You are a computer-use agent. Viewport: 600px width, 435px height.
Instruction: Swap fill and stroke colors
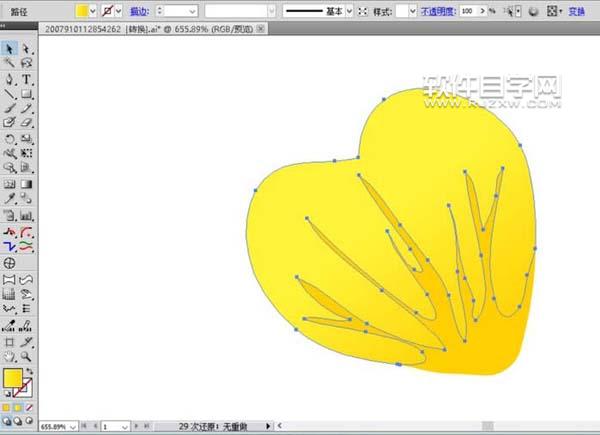coord(29,371)
